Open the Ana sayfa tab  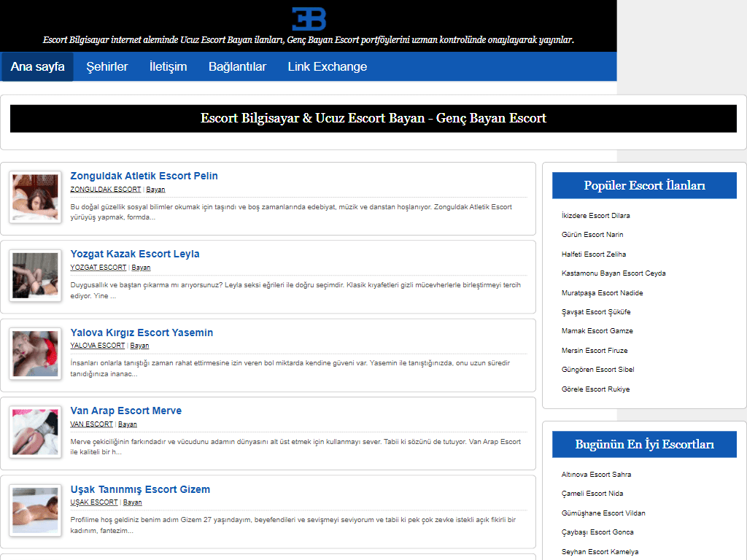point(37,67)
